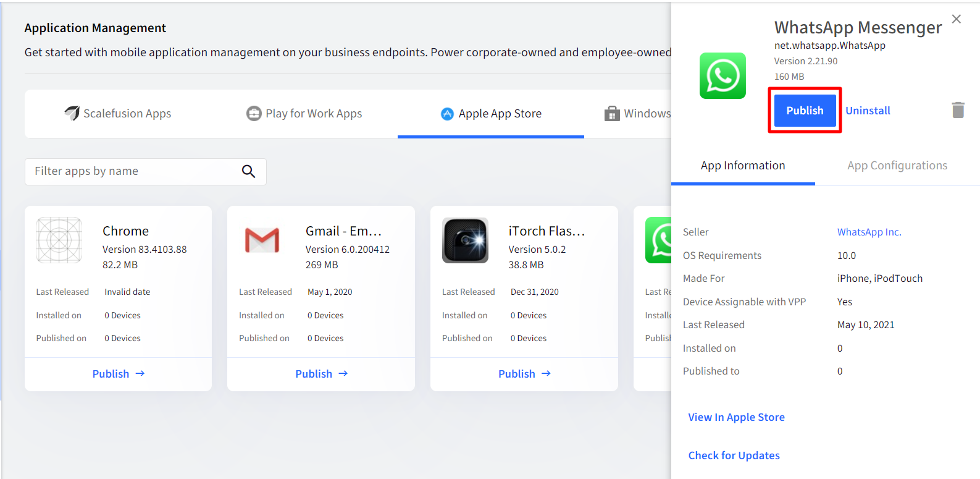Click the Dec 31, 2020 release date
Viewport: 980px width, 479px height.
pyautogui.click(x=535, y=292)
